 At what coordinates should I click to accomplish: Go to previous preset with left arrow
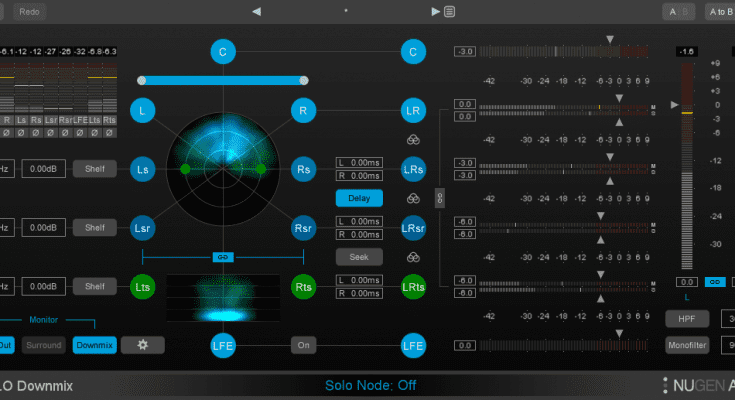coord(257,12)
